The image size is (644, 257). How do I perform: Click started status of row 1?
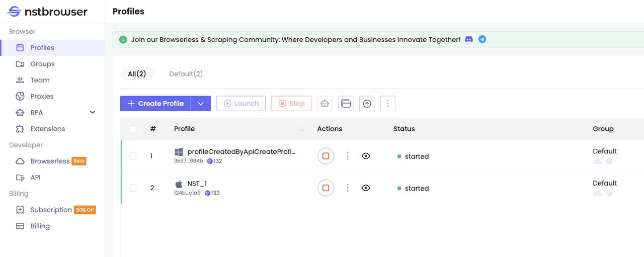[413, 156]
